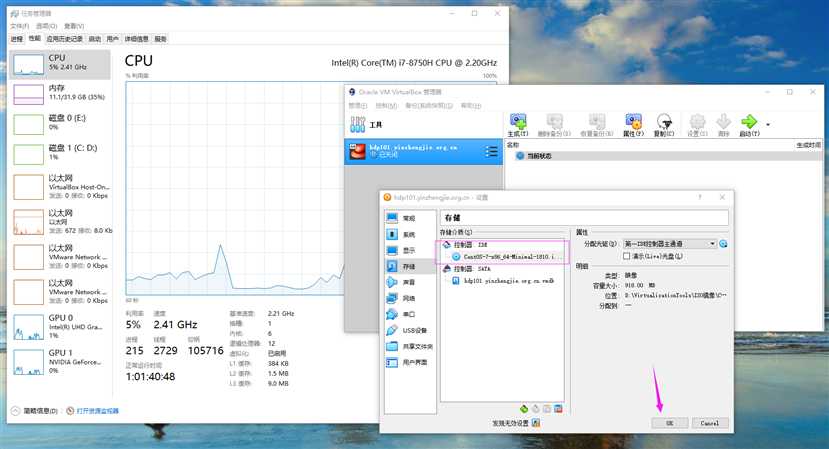Select GPU 0 Intel UHD Graphics item

coord(60,326)
